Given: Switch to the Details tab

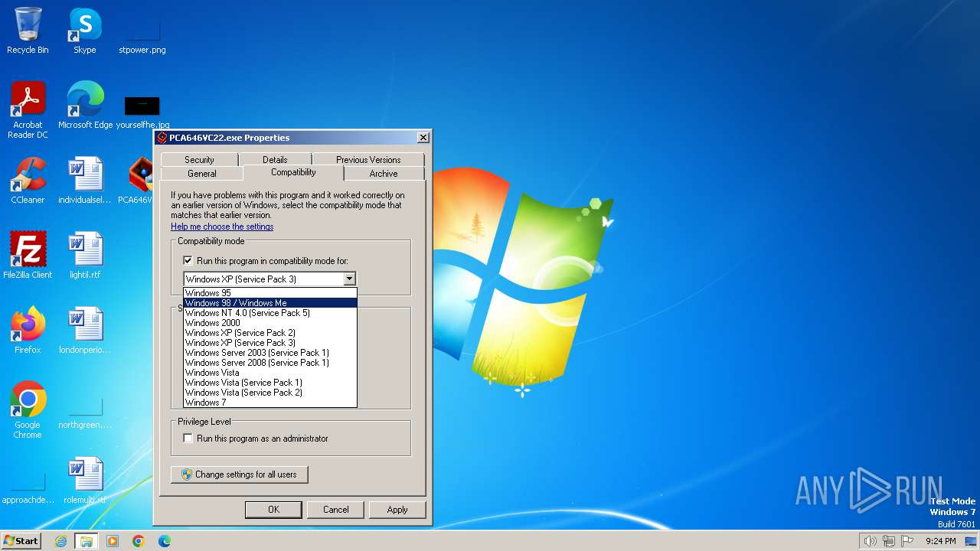Looking at the screenshot, I should point(275,160).
